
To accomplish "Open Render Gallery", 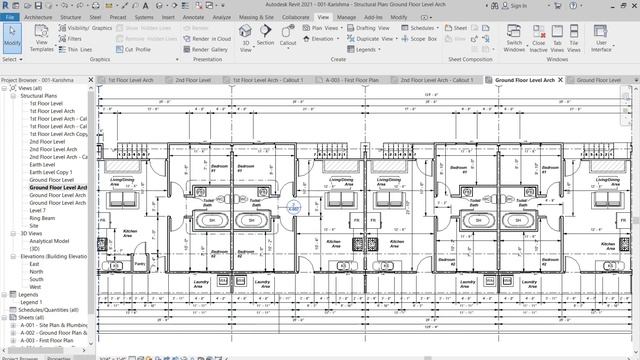I will tap(205, 49).
